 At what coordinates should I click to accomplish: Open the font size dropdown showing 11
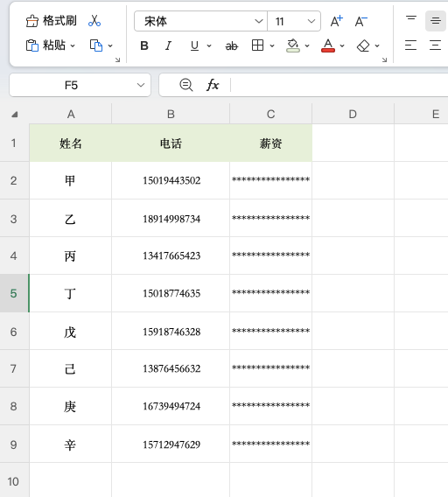click(294, 21)
